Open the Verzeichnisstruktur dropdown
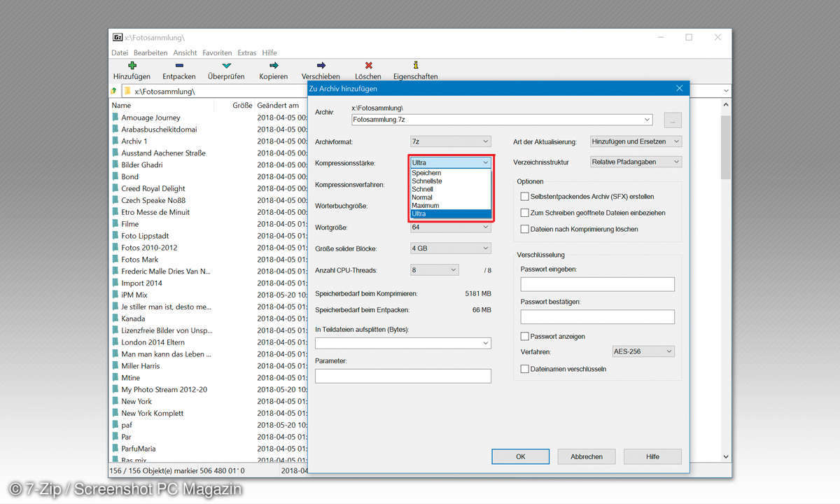 pos(636,162)
